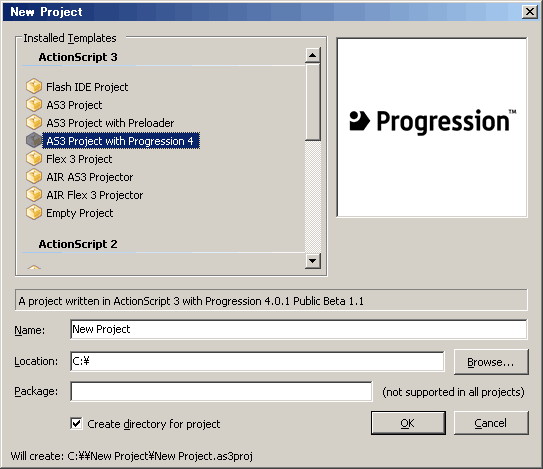Image resolution: width=543 pixels, height=469 pixels.
Task: Click the template list scrollbar thumb
Action: pyautogui.click(x=313, y=102)
